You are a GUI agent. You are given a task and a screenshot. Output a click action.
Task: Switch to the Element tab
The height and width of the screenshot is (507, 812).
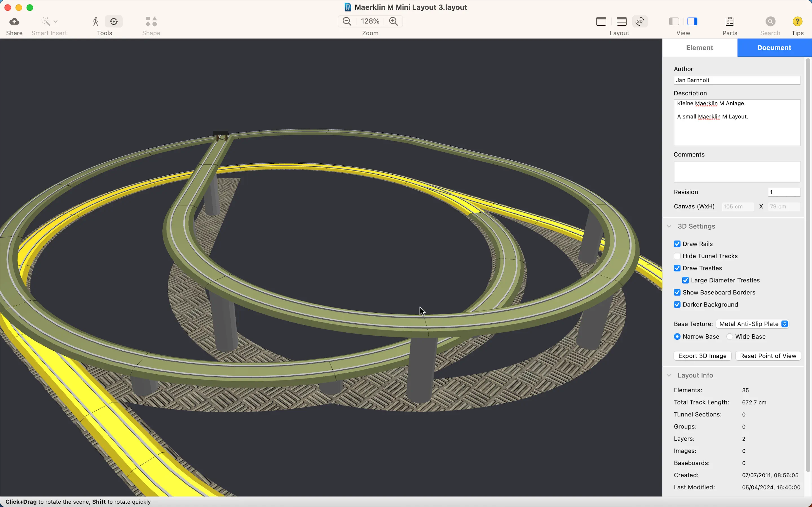point(700,48)
